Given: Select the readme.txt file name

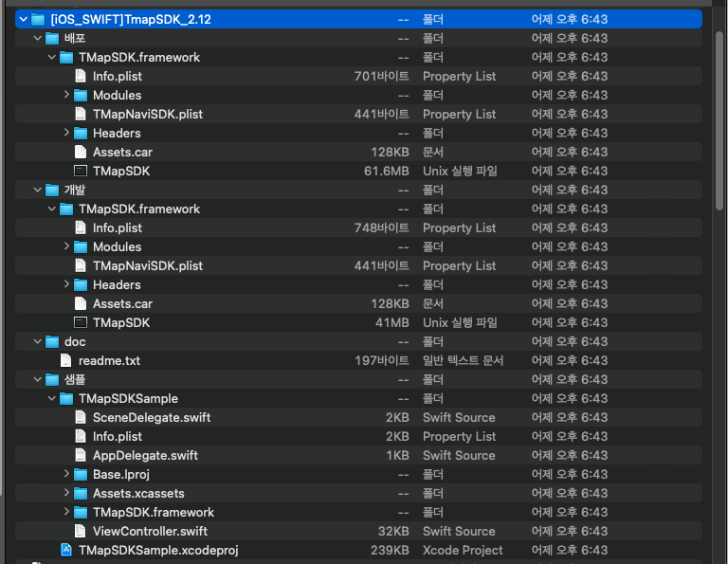Looking at the screenshot, I should [x=109, y=361].
